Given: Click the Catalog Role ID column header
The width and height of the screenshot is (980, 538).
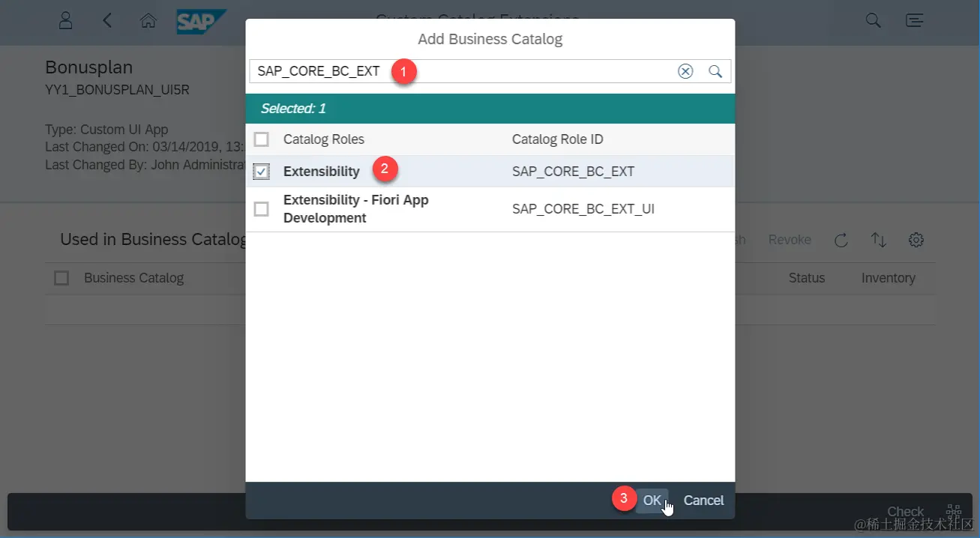Looking at the screenshot, I should tap(558, 139).
